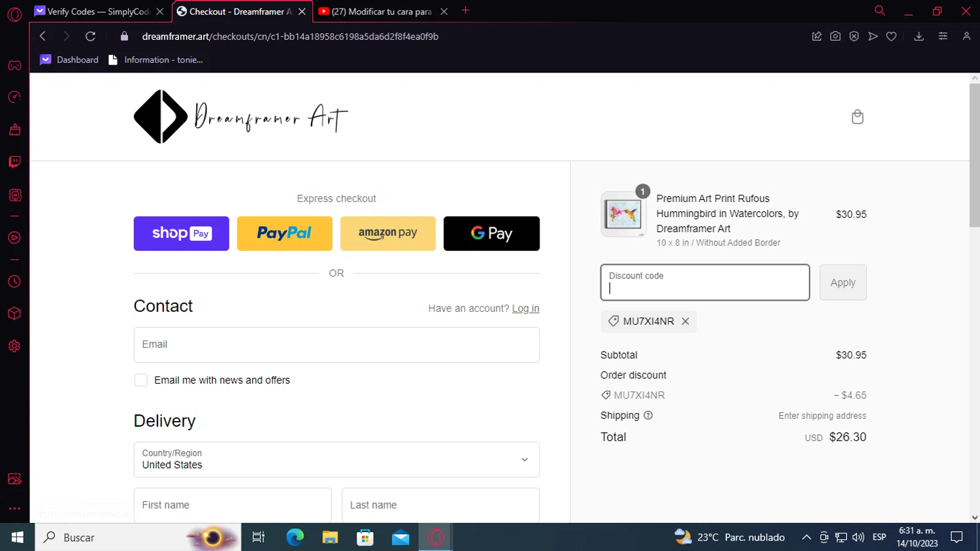Open the downloads icon
The image size is (980, 551).
pos(919,37)
